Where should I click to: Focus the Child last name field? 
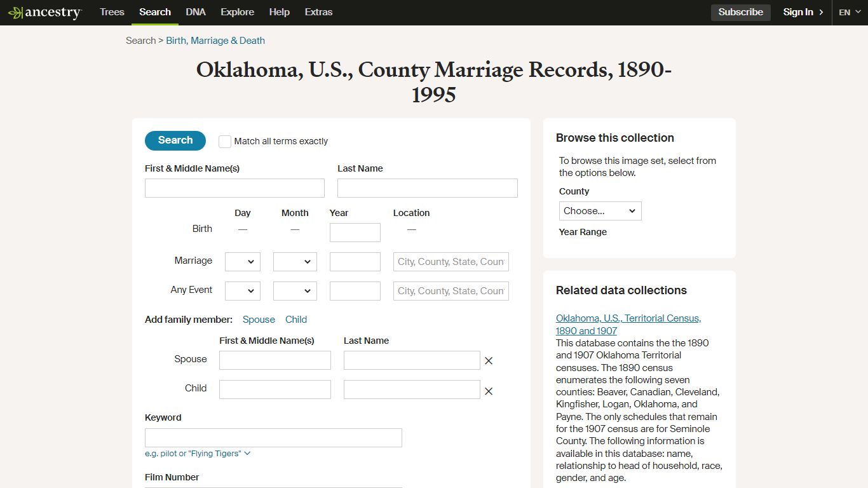[412, 390]
